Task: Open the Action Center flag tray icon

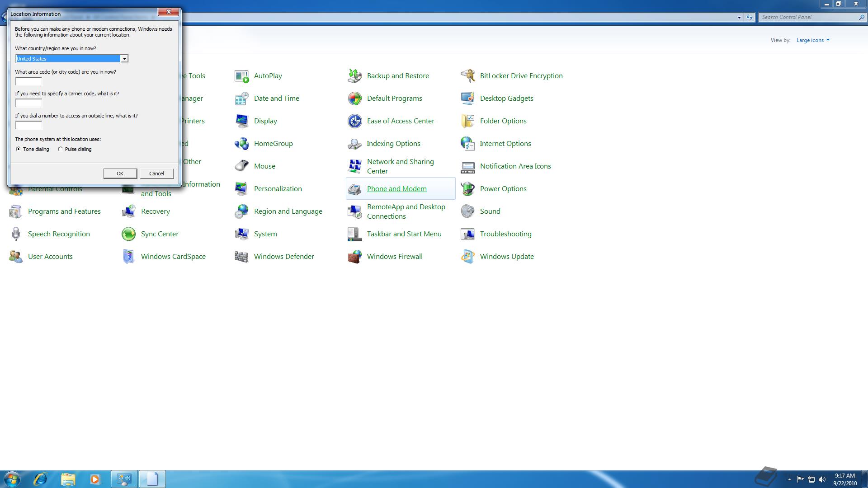Action: (x=800, y=479)
